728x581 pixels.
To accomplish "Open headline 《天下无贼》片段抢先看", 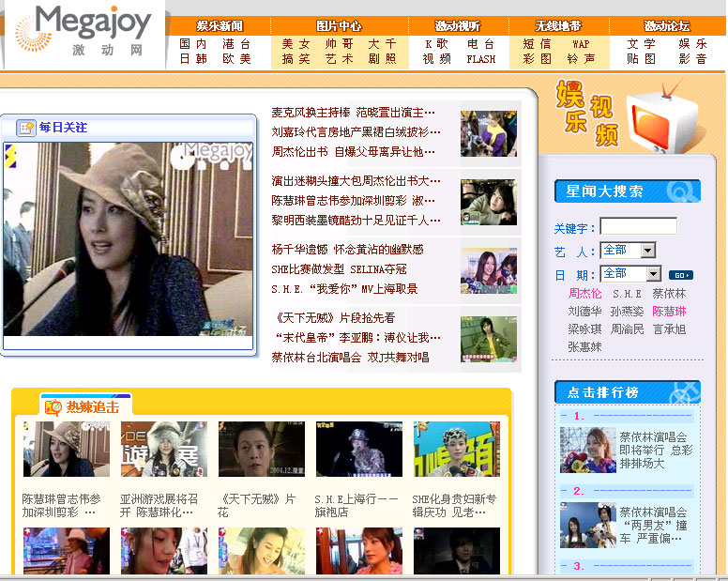I will click(x=335, y=318).
